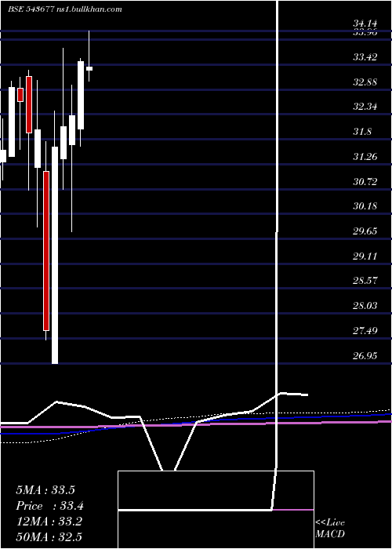
Task: Click the 5MA : 33.5 readout
Action: coord(45,490)
